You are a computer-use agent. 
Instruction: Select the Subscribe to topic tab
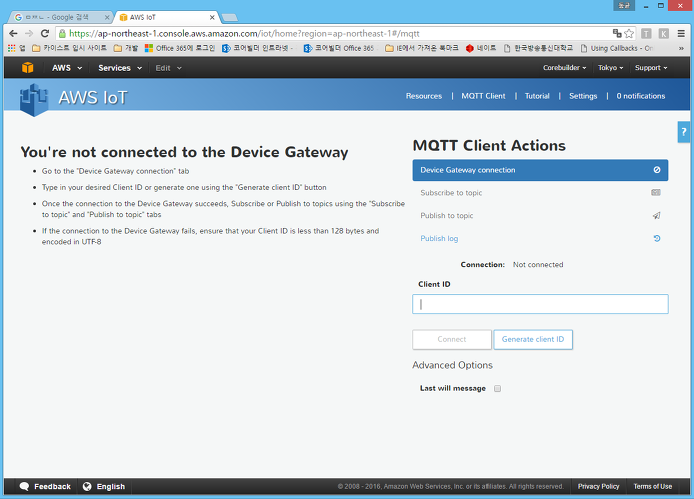tap(540, 193)
